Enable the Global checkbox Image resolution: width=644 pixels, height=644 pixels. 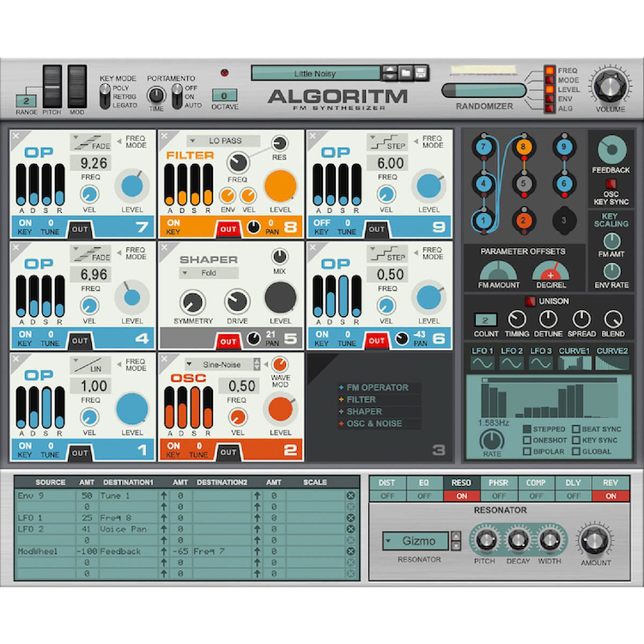[x=576, y=452]
